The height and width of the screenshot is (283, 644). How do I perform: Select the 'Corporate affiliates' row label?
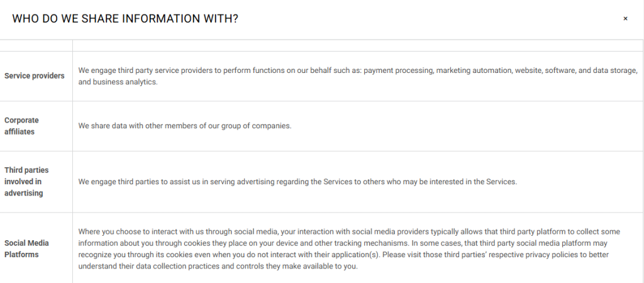click(21, 126)
